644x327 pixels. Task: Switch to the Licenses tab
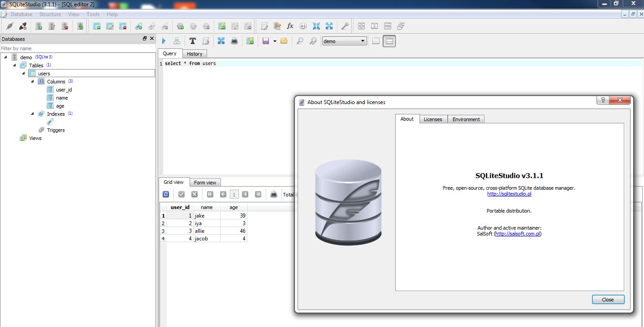coord(432,119)
